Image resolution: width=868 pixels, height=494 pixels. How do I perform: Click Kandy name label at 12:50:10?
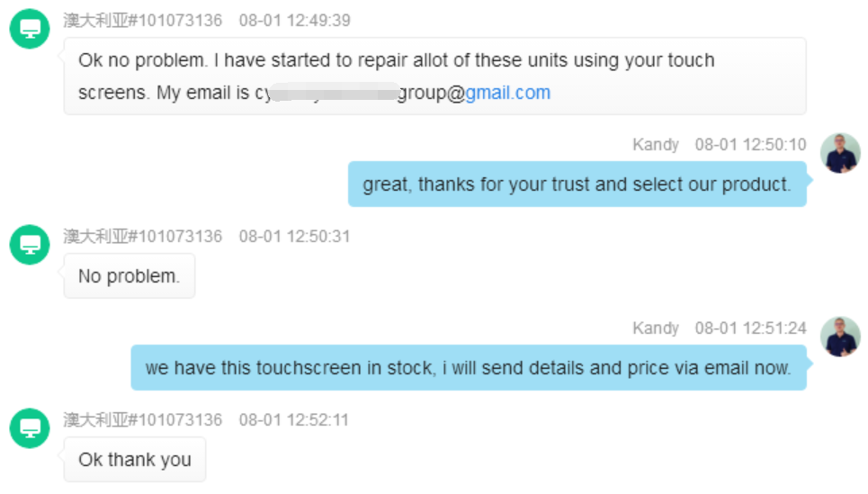click(656, 145)
